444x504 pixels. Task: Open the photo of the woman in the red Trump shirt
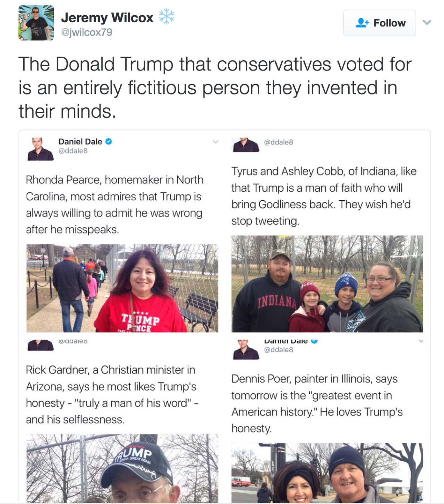coord(122,288)
